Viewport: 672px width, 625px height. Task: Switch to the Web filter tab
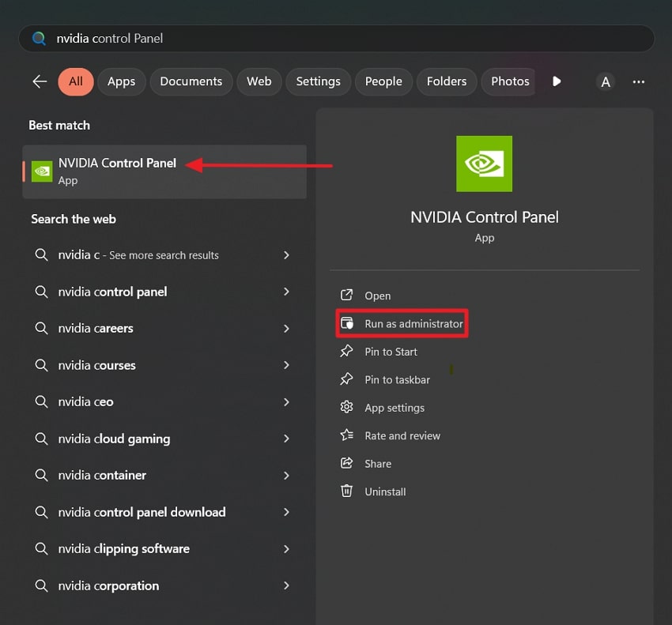coord(259,81)
